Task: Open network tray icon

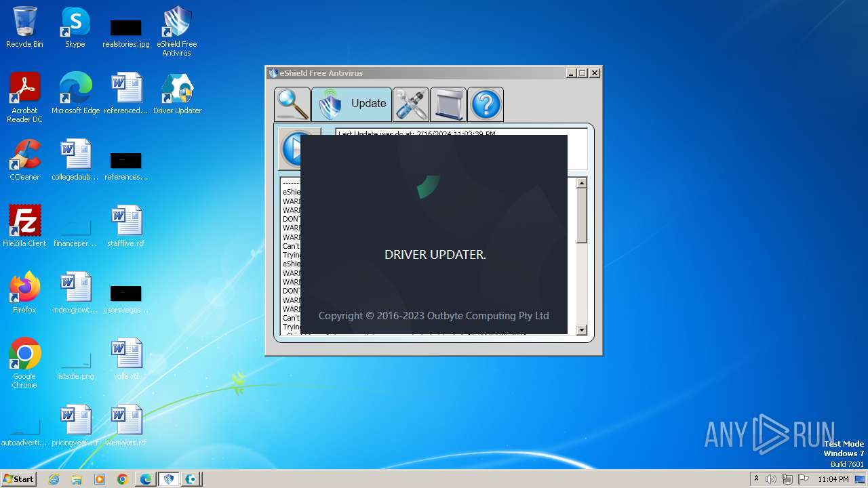Action: point(787,479)
